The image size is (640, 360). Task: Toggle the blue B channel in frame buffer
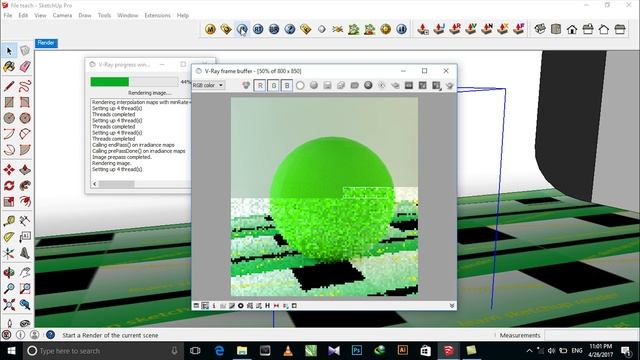(287, 85)
